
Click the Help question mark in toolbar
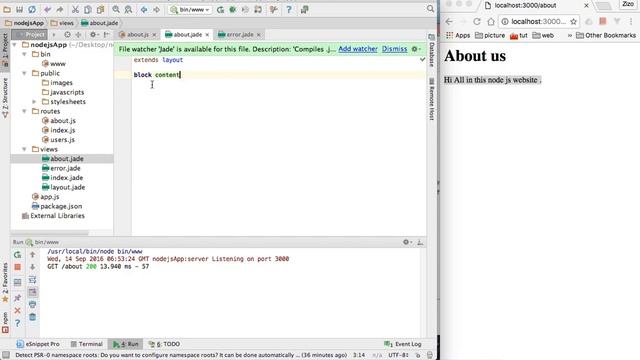289,9
